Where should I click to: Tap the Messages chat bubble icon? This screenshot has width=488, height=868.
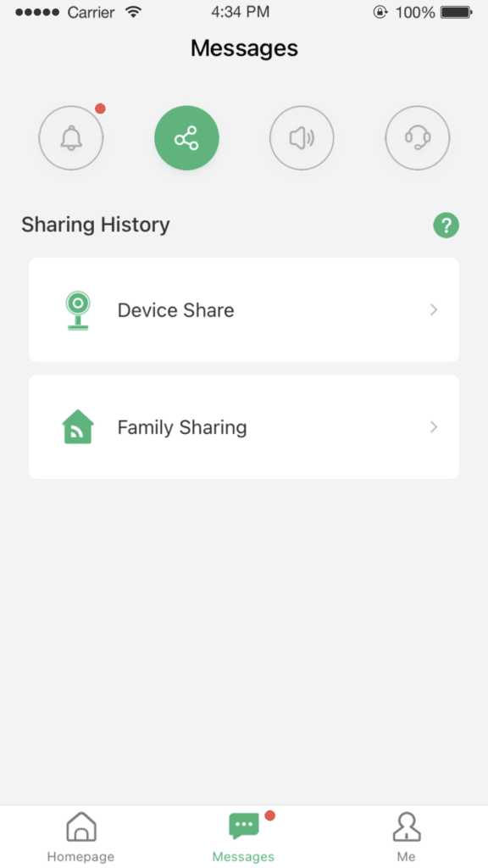pos(243,823)
